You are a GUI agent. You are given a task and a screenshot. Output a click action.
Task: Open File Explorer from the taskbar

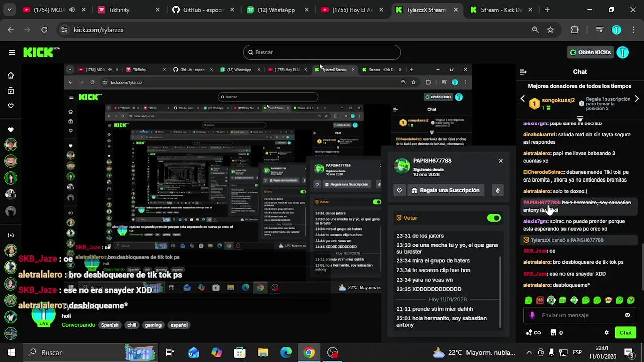[263, 352]
